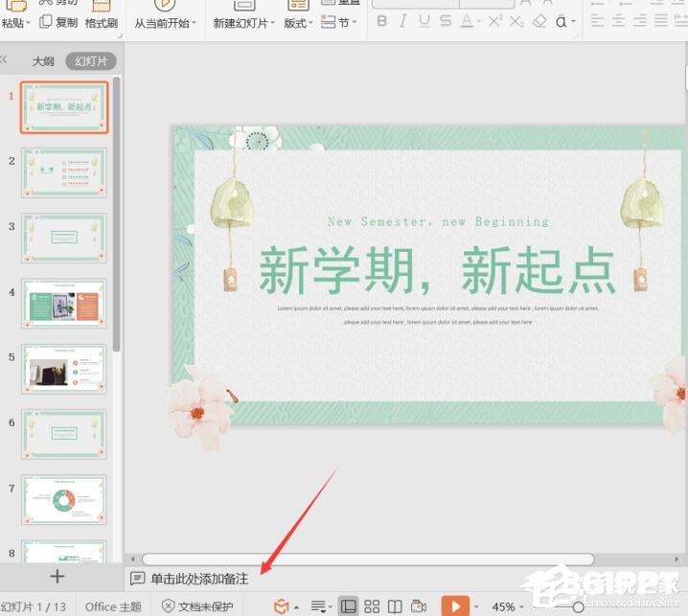The height and width of the screenshot is (616, 688).
Task: Switch to slide sorter grid view
Action: [372, 606]
